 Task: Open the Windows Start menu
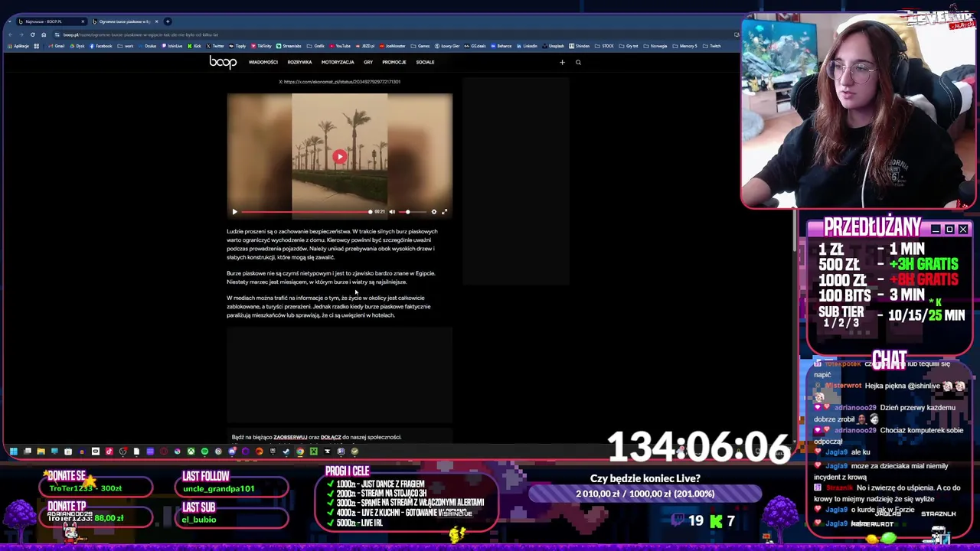click(x=13, y=452)
